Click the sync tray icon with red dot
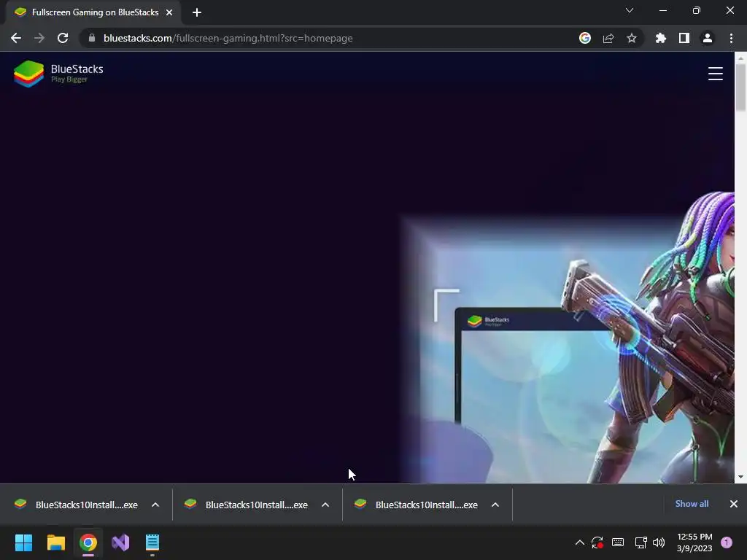747x560 pixels. click(x=597, y=542)
